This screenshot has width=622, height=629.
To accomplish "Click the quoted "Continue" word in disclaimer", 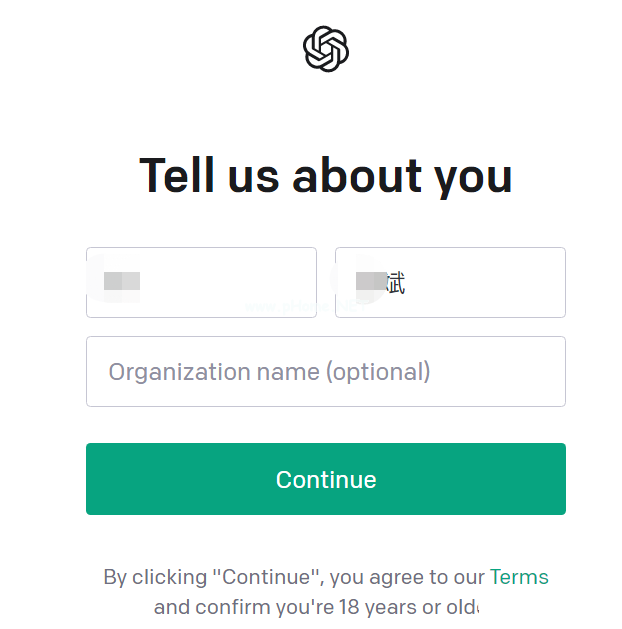I will point(270,577).
